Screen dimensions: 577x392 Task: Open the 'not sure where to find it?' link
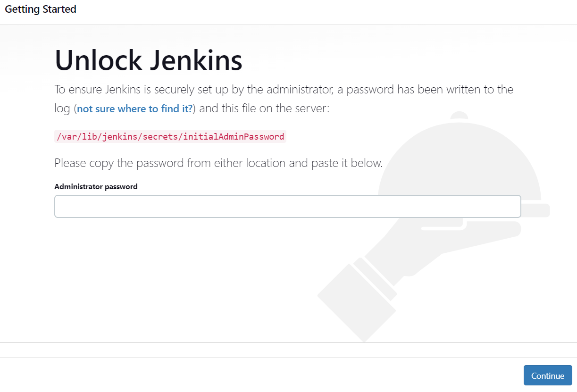[135, 109]
